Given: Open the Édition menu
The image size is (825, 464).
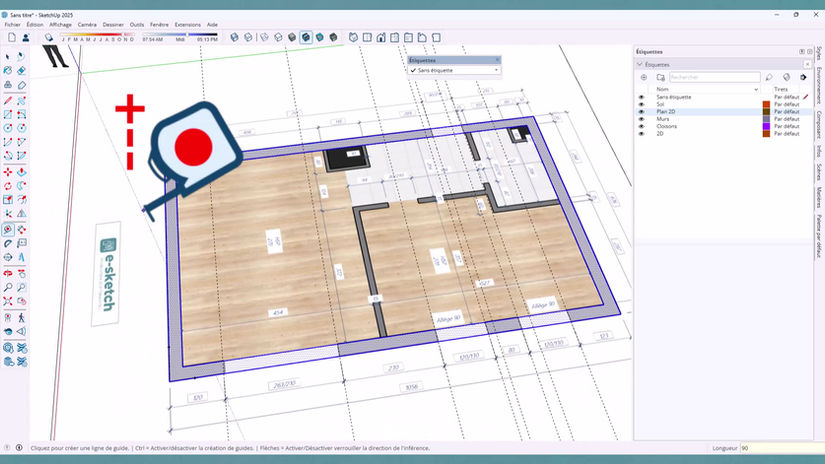Looking at the screenshot, I should click(35, 25).
